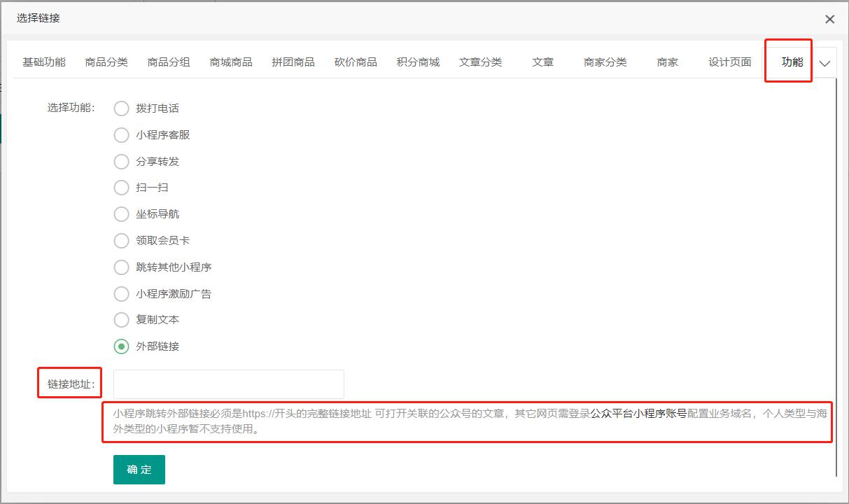Select the 领取会员卡 radio button

pyautogui.click(x=122, y=241)
